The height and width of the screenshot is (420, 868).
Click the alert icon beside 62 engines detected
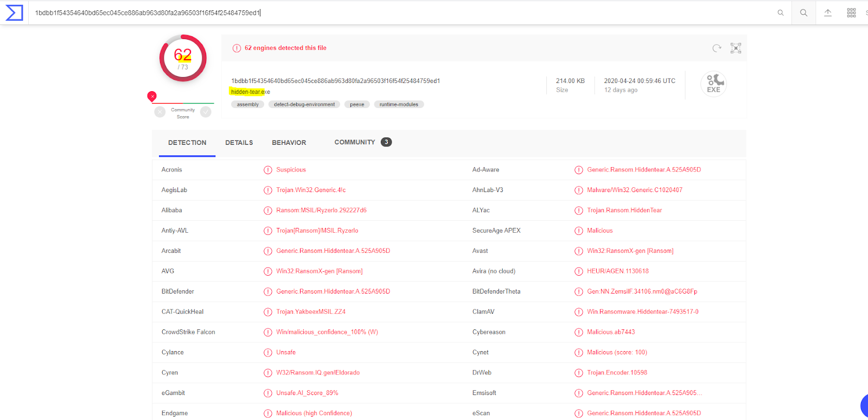pyautogui.click(x=237, y=48)
